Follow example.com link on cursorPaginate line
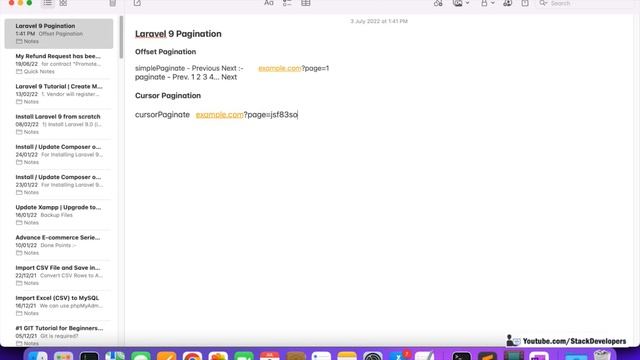 pyautogui.click(x=220, y=115)
